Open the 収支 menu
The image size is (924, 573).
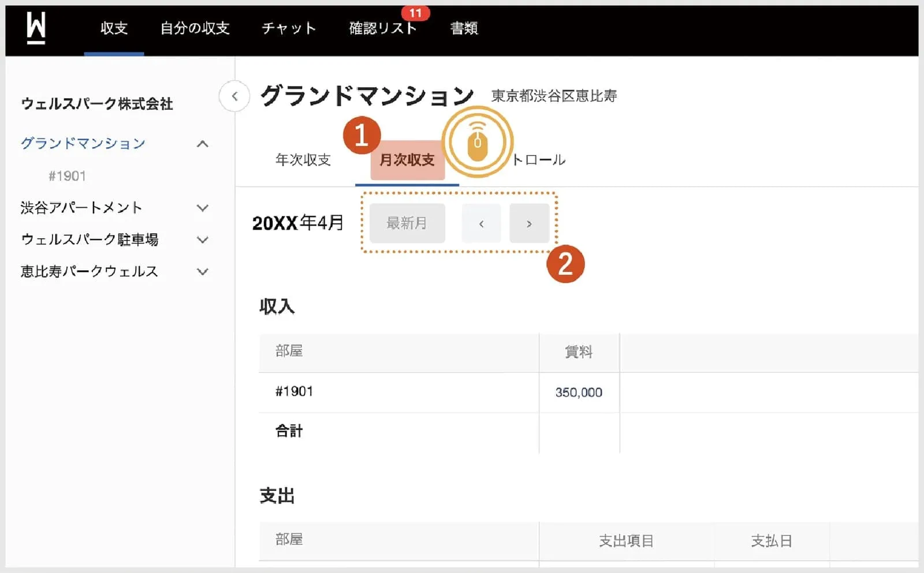tap(114, 28)
